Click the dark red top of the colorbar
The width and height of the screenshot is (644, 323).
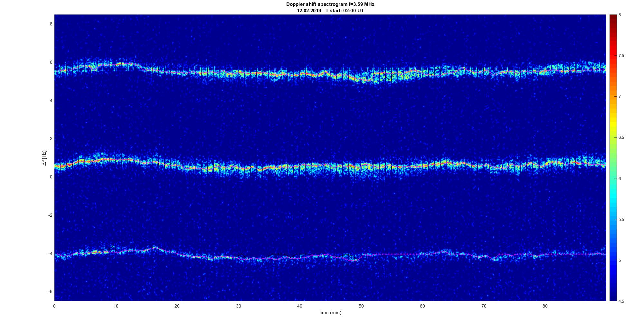pos(613,17)
